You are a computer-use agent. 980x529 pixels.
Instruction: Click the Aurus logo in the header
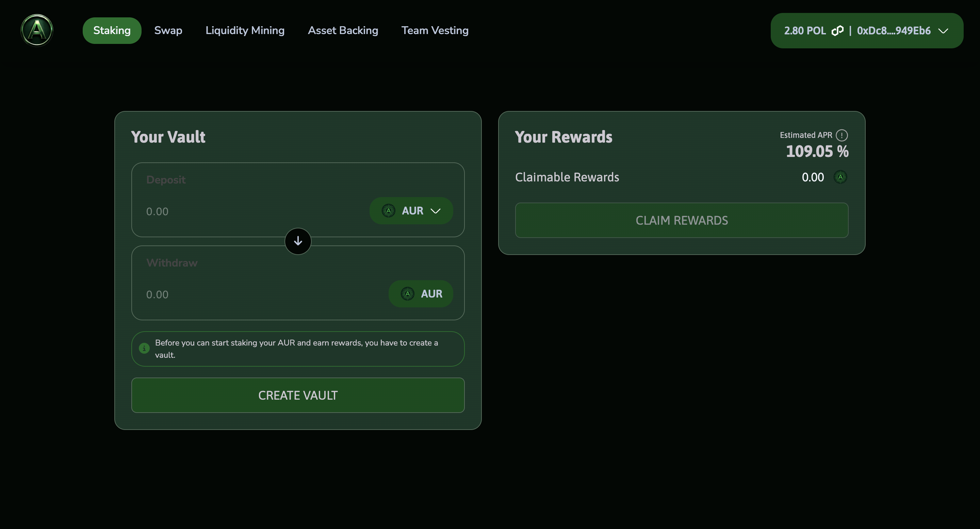[x=36, y=30]
